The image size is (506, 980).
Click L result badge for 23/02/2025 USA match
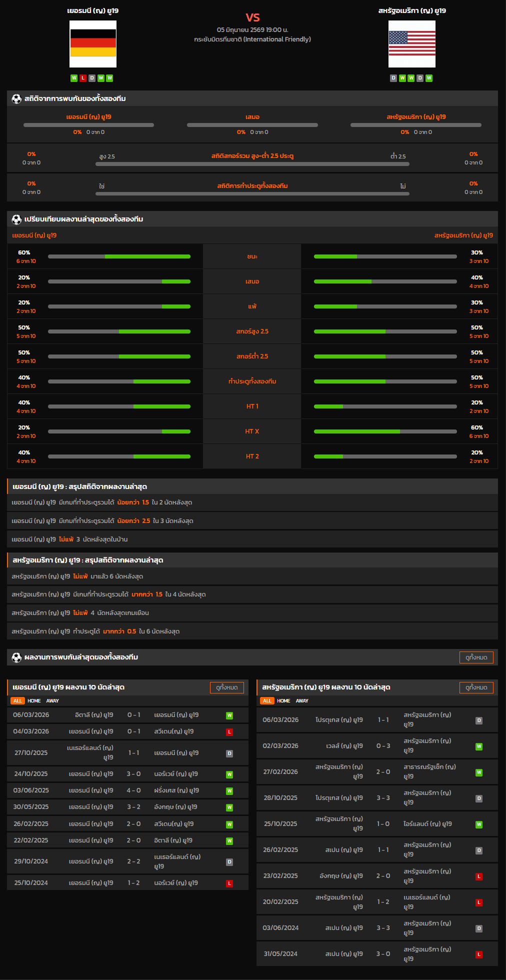[479, 876]
